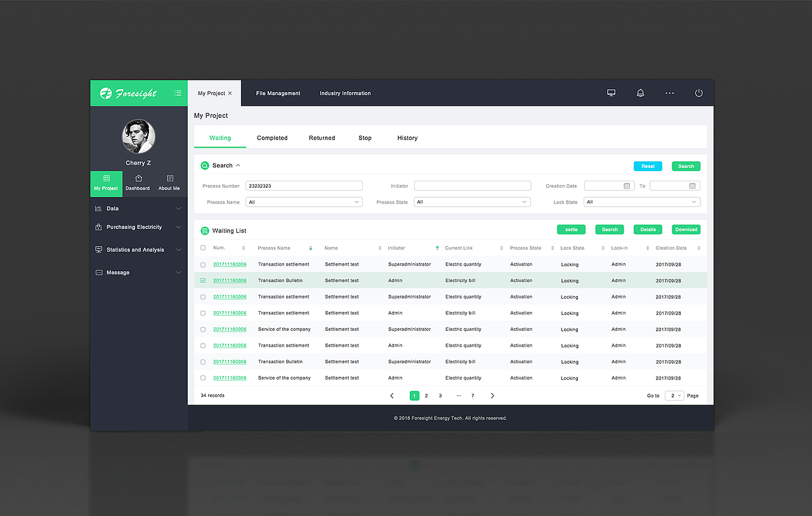Click the settle button
This screenshot has height=516, width=812.
(x=571, y=229)
